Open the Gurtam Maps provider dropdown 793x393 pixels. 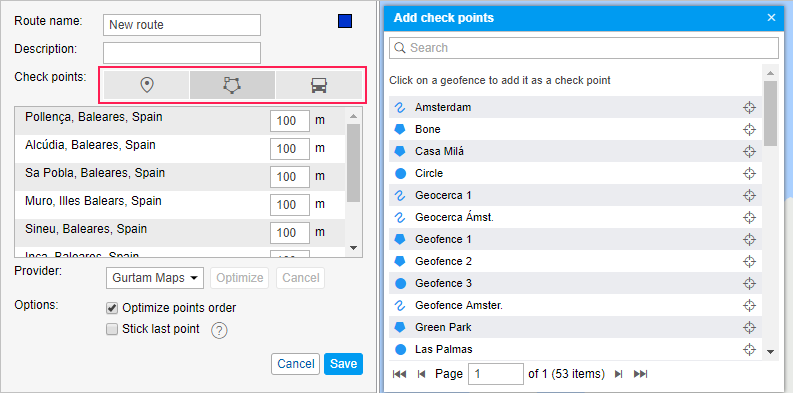[155, 278]
